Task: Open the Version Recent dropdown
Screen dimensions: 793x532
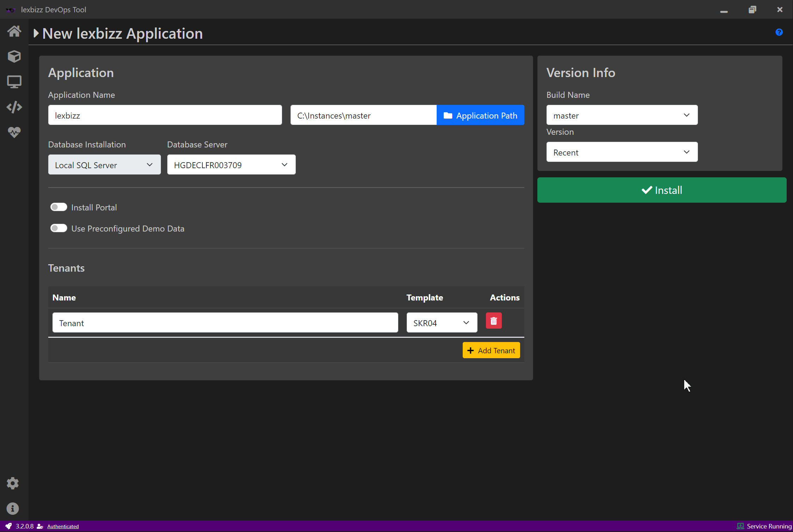Action: [x=622, y=152]
